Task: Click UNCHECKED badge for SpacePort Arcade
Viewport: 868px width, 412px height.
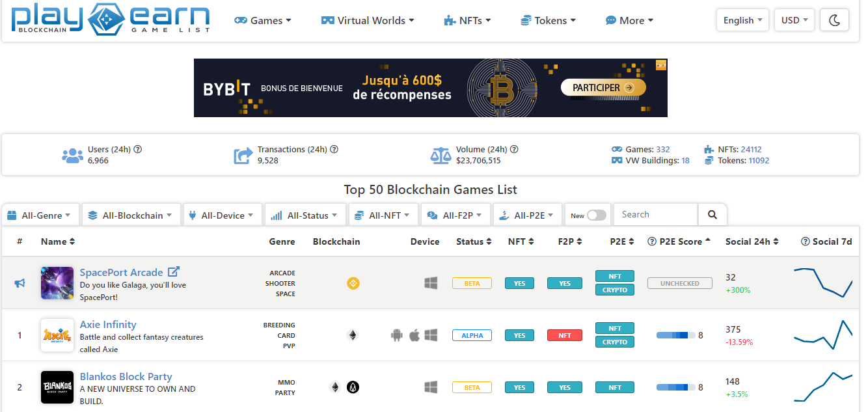Action: click(x=680, y=283)
